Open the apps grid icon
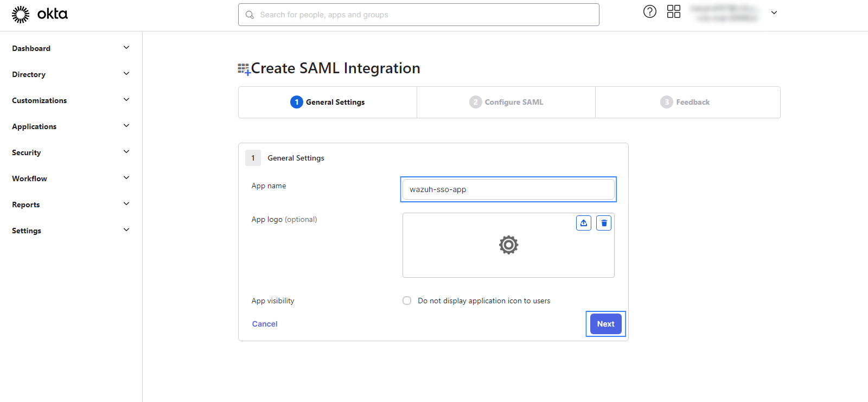The height and width of the screenshot is (402, 868). pos(673,11)
